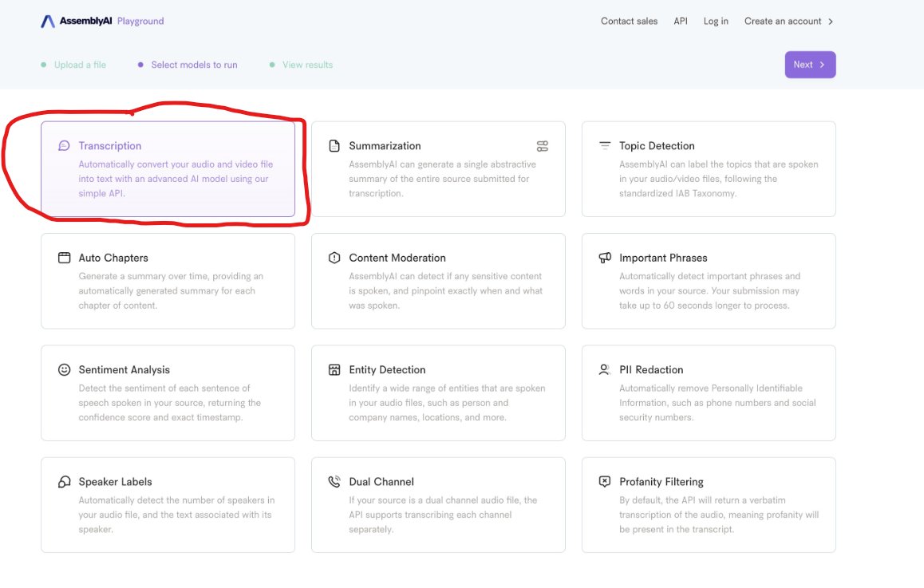
Task: Select the Profanity Filtering card title
Action: tap(661, 481)
